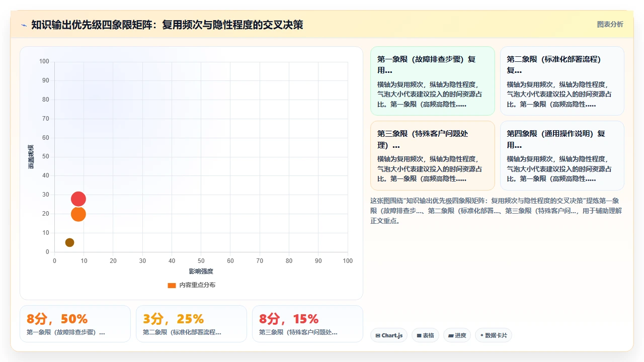The image size is (644, 362).
Task: Click the small brown bubble in chart
Action: [x=69, y=242]
